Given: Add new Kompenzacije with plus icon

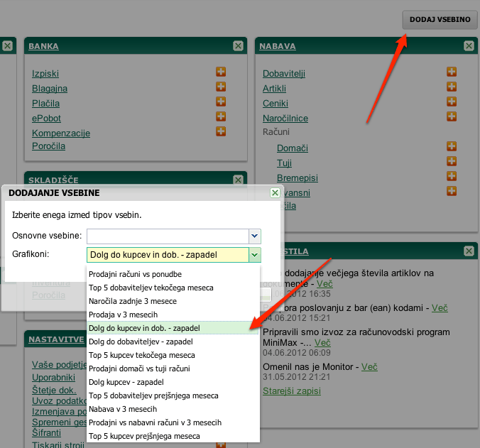Looking at the screenshot, I should coord(221,131).
